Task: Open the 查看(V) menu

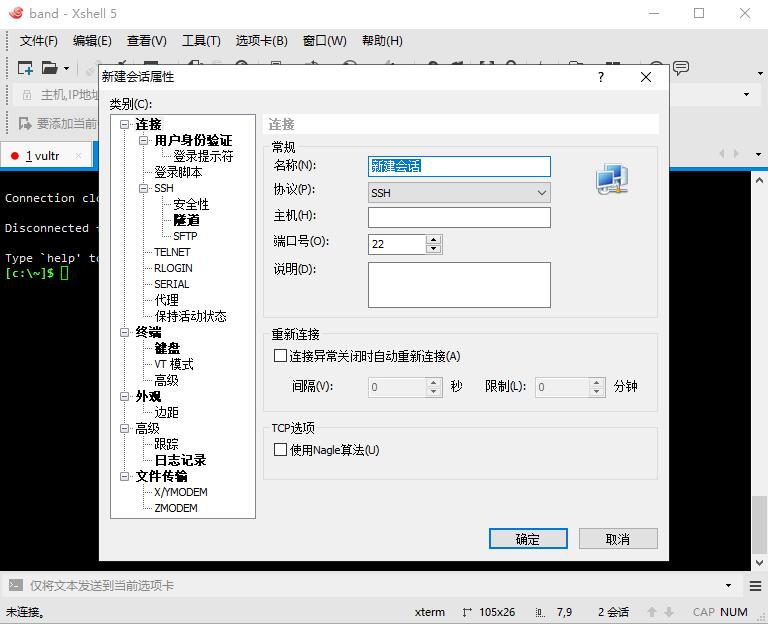Action: pos(146,41)
